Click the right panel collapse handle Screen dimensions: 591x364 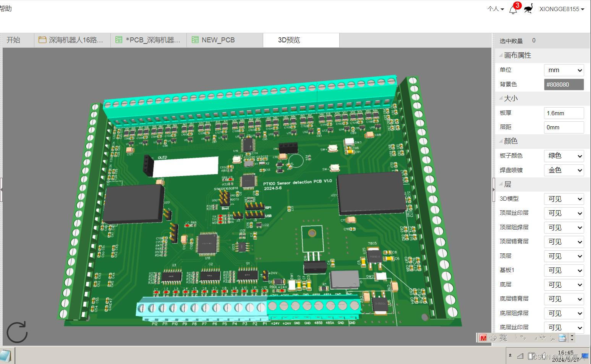coord(494,189)
